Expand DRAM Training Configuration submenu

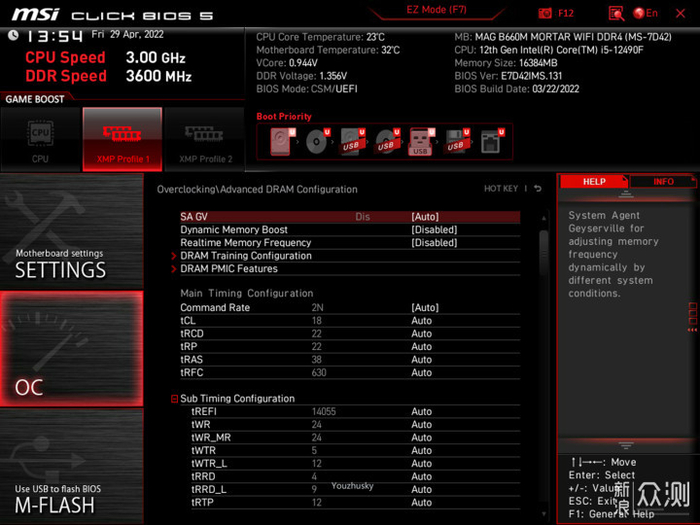[x=245, y=256]
